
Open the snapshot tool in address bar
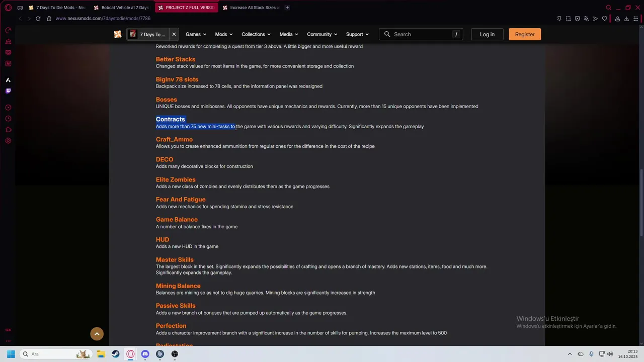click(568, 19)
